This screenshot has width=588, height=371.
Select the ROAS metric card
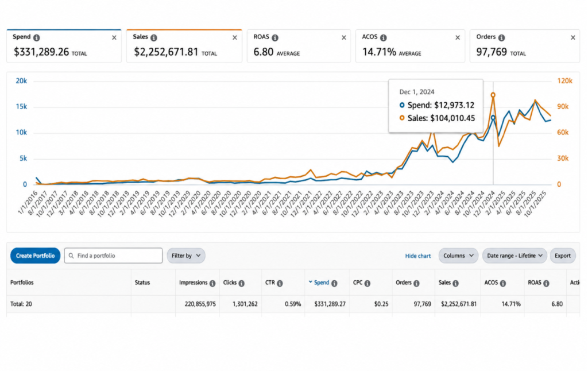click(x=299, y=46)
